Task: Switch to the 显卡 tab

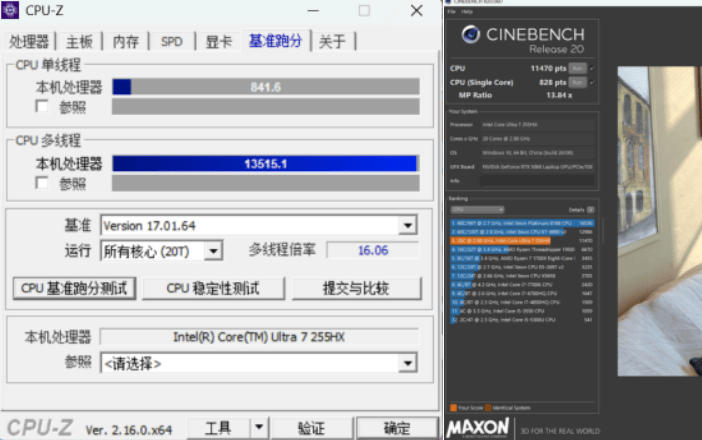Action: click(x=218, y=42)
